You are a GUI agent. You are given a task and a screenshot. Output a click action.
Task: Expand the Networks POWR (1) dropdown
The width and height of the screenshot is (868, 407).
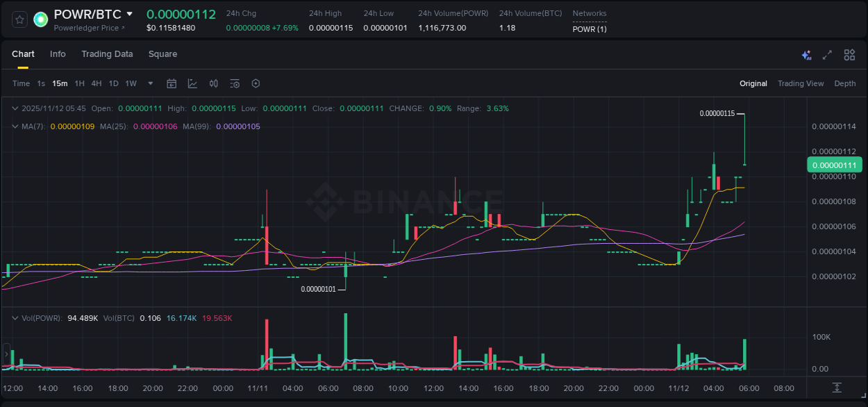pyautogui.click(x=589, y=29)
